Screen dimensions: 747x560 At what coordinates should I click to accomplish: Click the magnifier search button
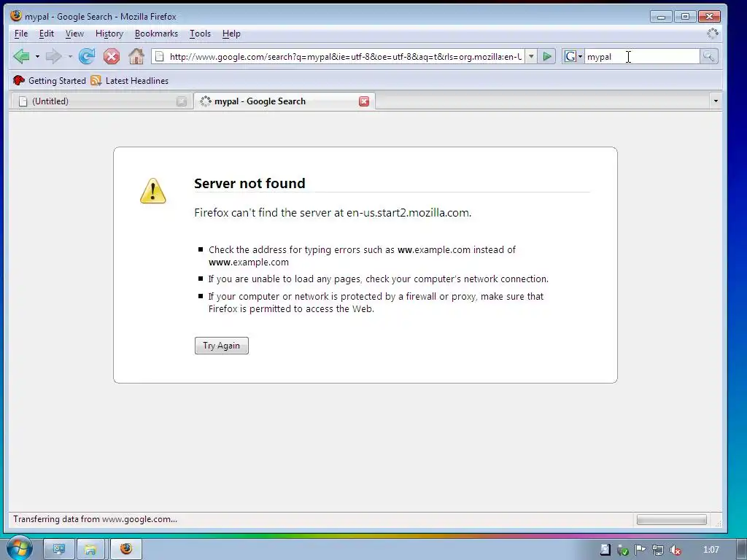click(709, 57)
